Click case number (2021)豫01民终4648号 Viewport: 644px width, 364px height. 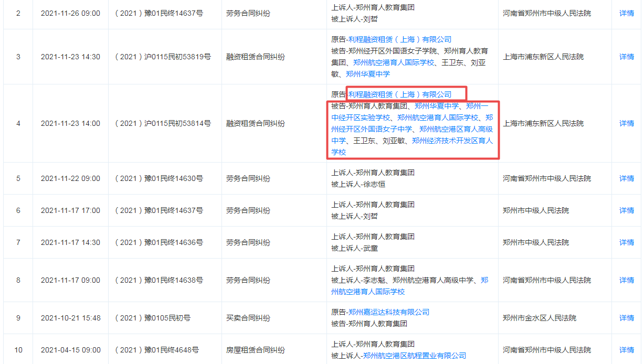coord(156,350)
